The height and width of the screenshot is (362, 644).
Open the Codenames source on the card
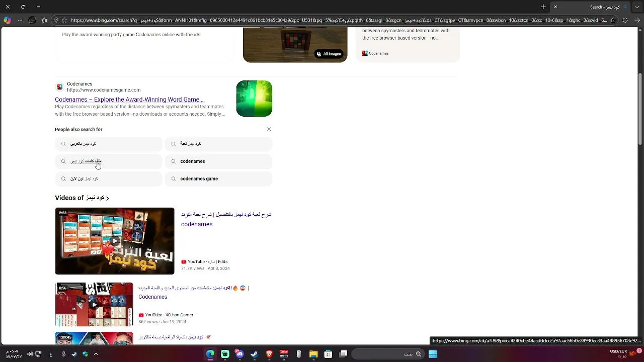375,53
